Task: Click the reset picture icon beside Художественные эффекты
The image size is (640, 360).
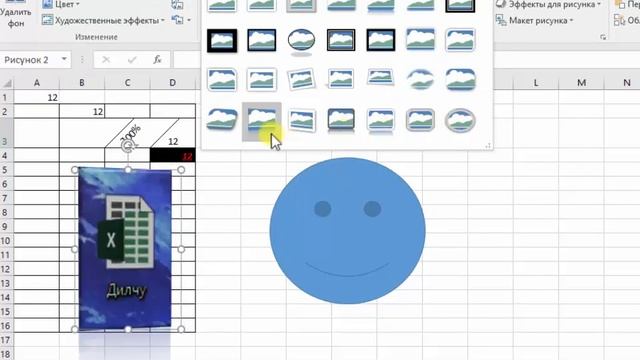Action: click(177, 19)
